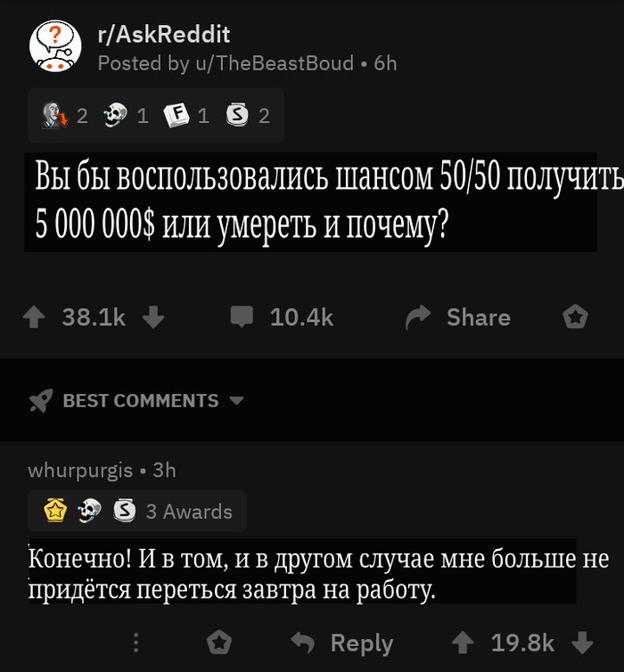624x672 pixels.
Task: Open the r/AskReddit subreddit name link
Action: (x=164, y=34)
